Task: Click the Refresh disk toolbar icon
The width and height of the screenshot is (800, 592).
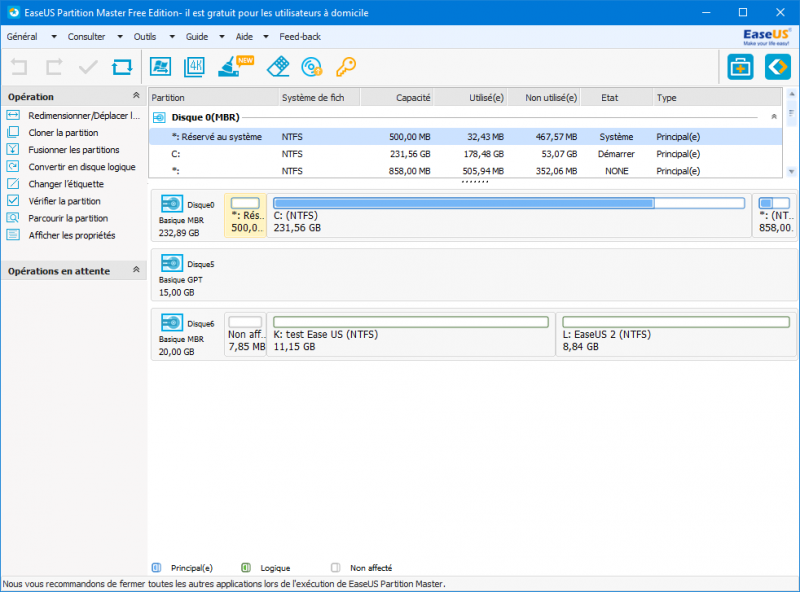Action: [x=122, y=67]
